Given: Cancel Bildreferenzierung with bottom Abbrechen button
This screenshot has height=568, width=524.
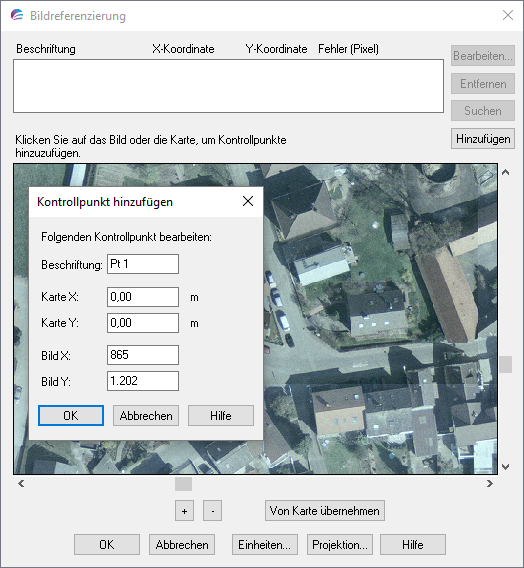Looking at the screenshot, I should (182, 544).
